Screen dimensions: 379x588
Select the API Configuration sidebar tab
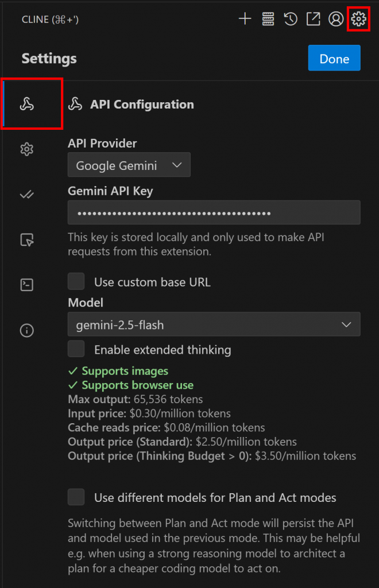pyautogui.click(x=27, y=104)
